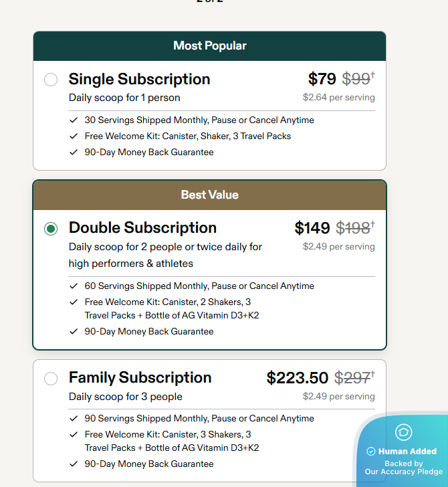Click the Double Subscription heading
Image resolution: width=448 pixels, height=487 pixels.
142,227
